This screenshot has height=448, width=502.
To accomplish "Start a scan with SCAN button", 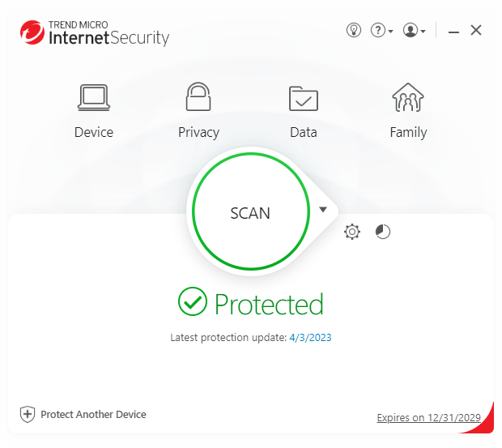I will 250,213.
